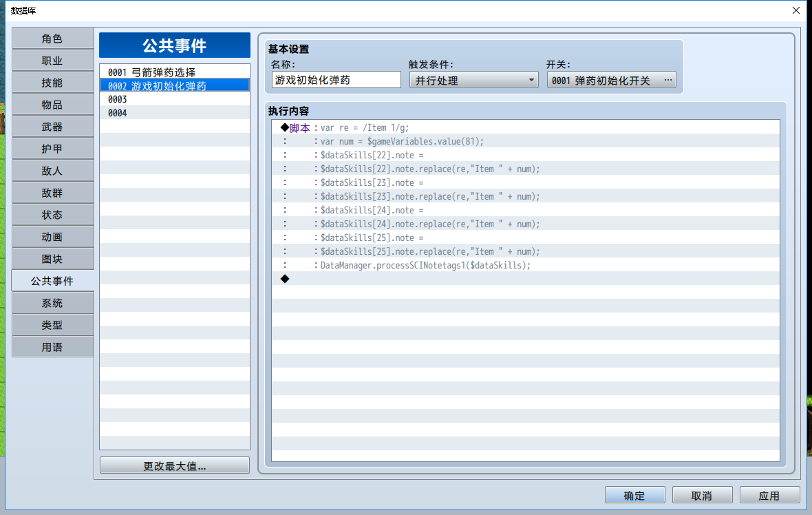Click the 取消 cancel button
812x515 pixels.
tap(702, 495)
